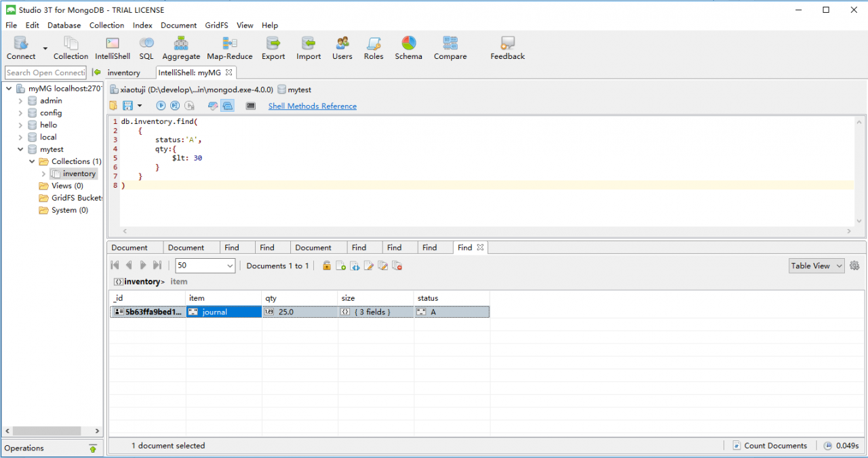Open the GridFS menu
The width and height of the screenshot is (868, 458).
(216, 25)
